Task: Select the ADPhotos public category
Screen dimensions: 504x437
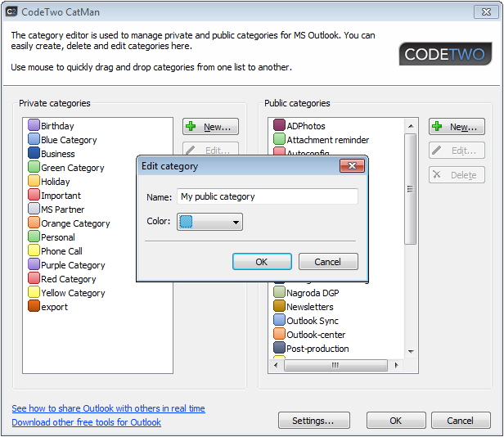Action: 306,126
